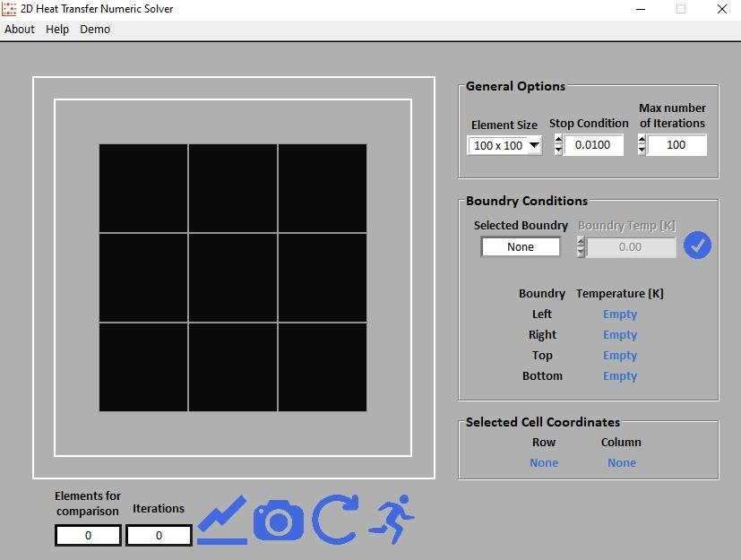Click the app icon in title bar
The image size is (741, 560).
[10, 9]
